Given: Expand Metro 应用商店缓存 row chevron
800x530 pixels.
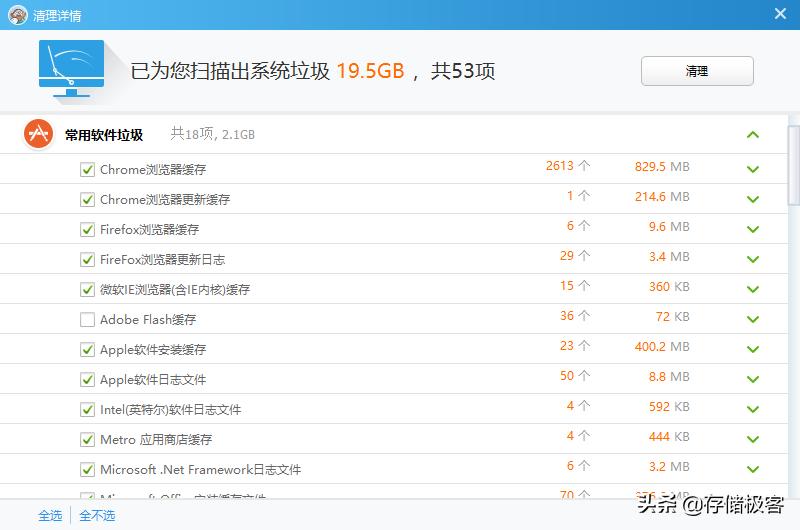Looking at the screenshot, I should tap(753, 439).
